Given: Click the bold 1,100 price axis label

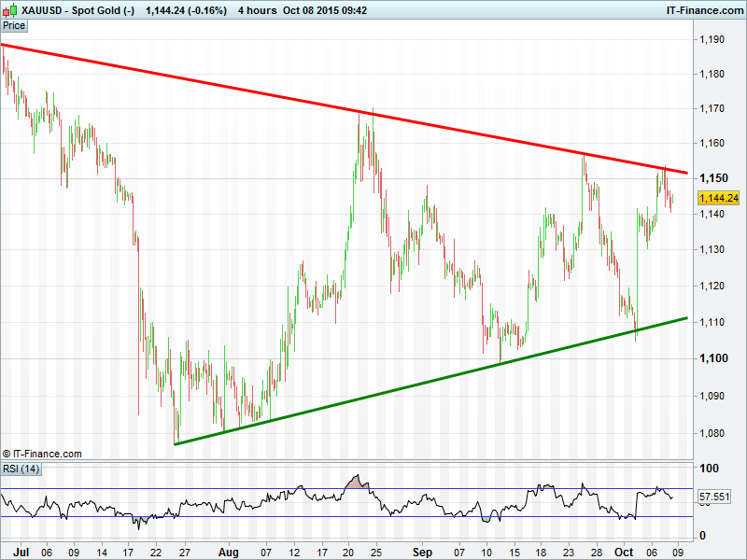Looking at the screenshot, I should click(x=713, y=358).
